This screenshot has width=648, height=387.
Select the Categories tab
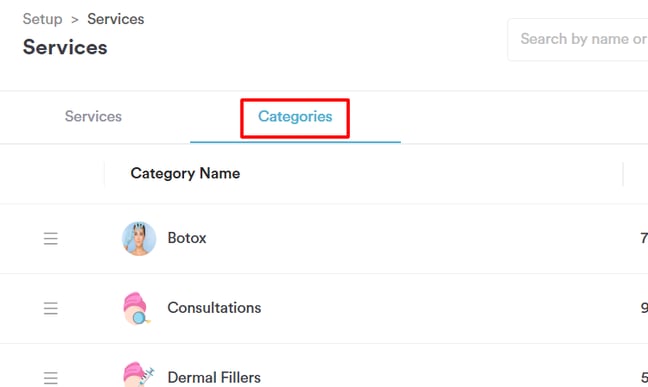pos(295,117)
